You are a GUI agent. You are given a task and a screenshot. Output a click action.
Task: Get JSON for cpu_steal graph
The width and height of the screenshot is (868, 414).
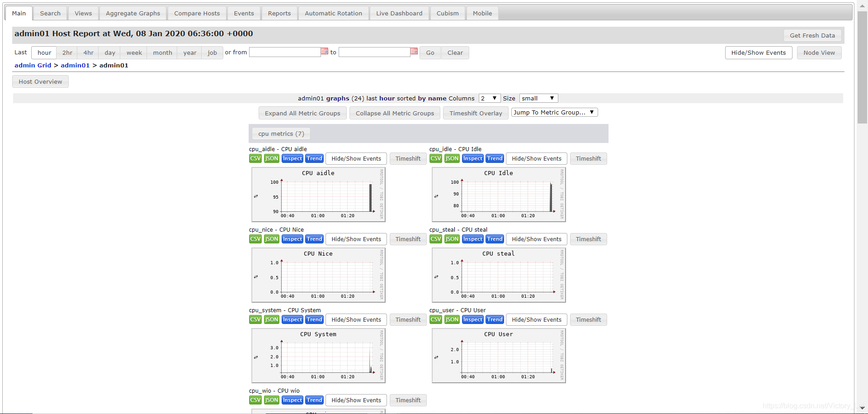point(452,239)
